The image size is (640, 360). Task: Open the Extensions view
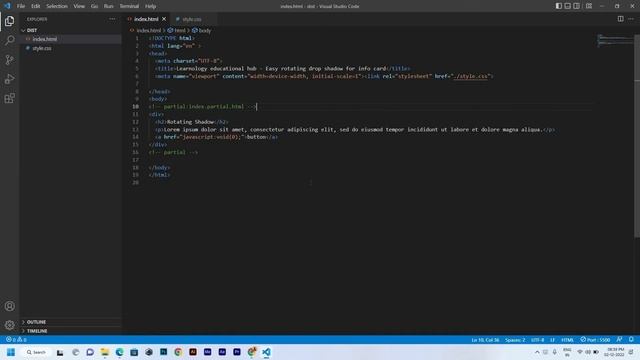click(x=9, y=98)
